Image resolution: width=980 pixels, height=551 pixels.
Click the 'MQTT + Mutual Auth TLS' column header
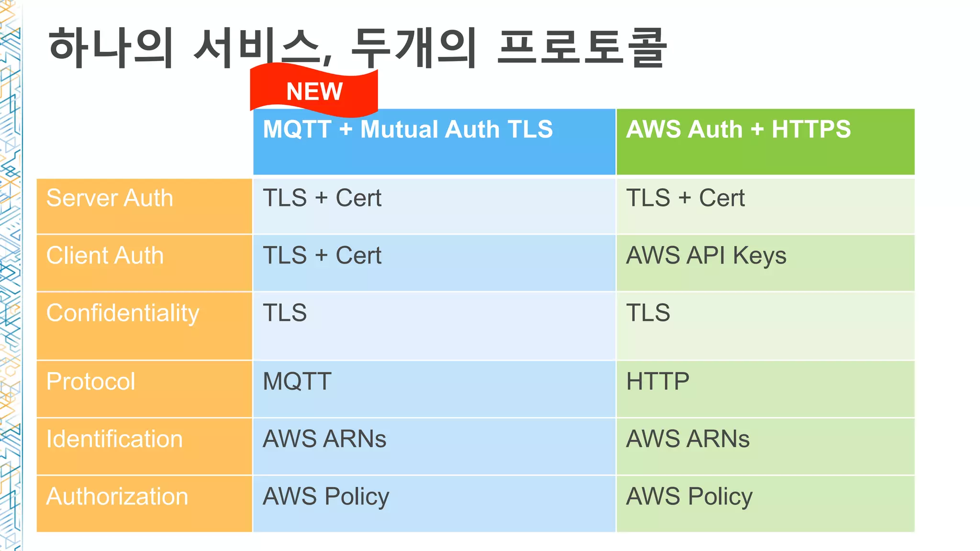[434, 142]
